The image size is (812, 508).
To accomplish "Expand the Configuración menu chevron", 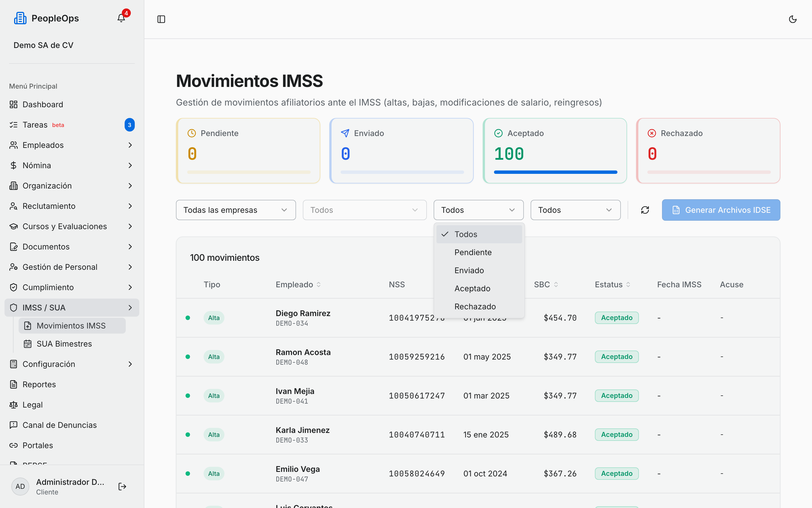I will pyautogui.click(x=130, y=364).
